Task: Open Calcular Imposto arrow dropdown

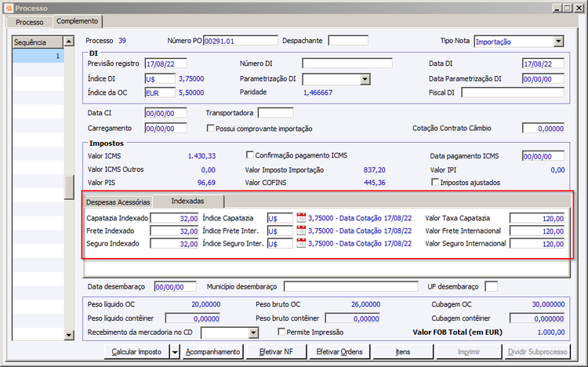Action: click(x=173, y=352)
